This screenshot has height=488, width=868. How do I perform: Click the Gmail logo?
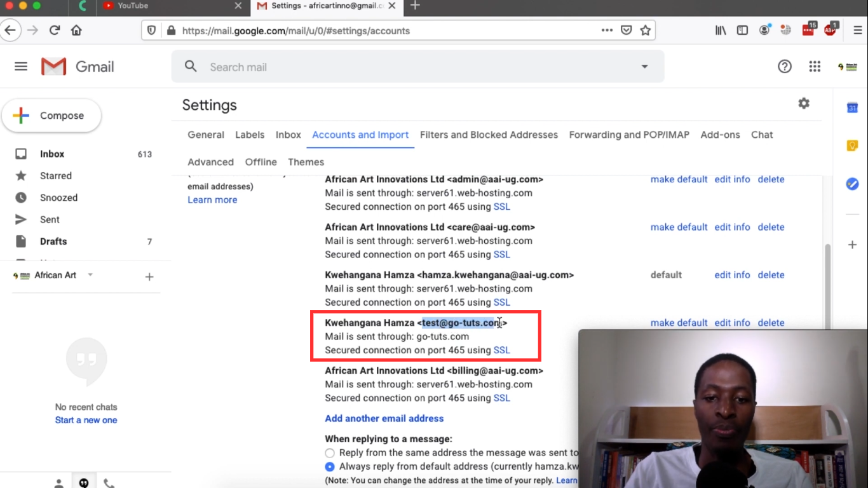tap(78, 67)
